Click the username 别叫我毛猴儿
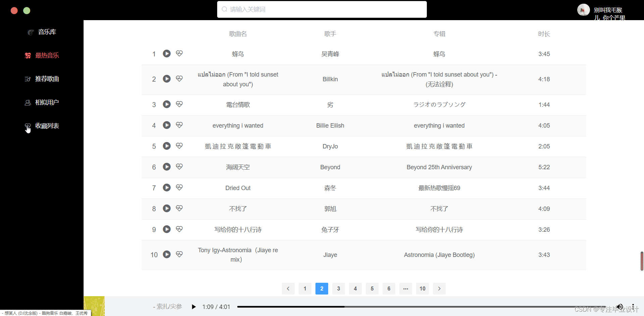This screenshot has height=316, width=644. (x=609, y=14)
